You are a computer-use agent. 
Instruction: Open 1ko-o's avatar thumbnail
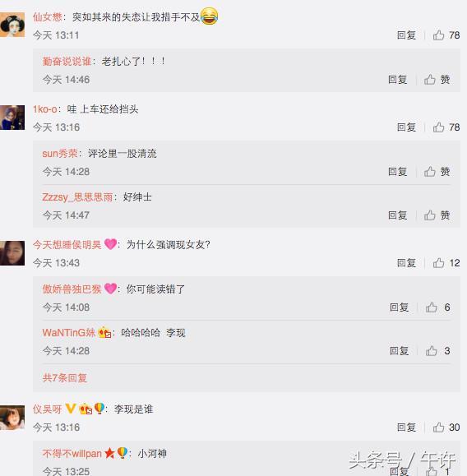(12, 118)
